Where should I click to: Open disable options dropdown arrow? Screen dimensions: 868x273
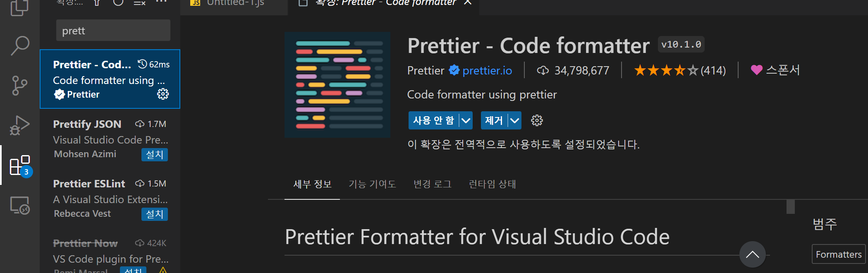tap(466, 120)
